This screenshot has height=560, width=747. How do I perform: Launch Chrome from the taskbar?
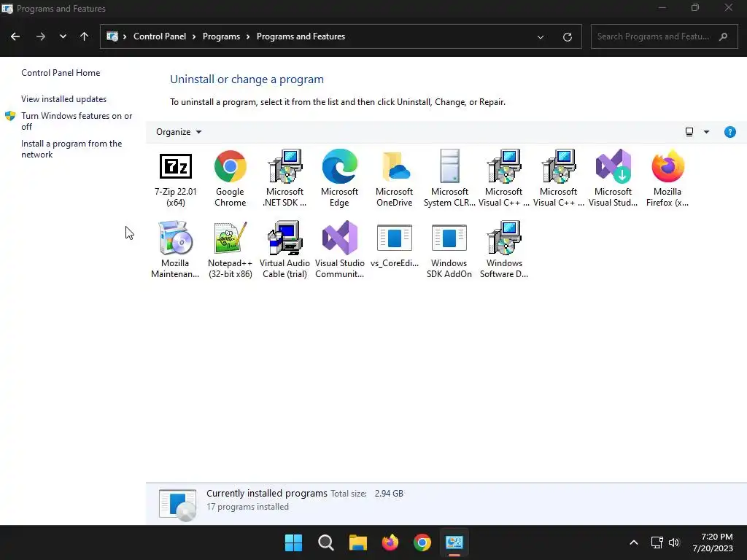[x=422, y=542]
